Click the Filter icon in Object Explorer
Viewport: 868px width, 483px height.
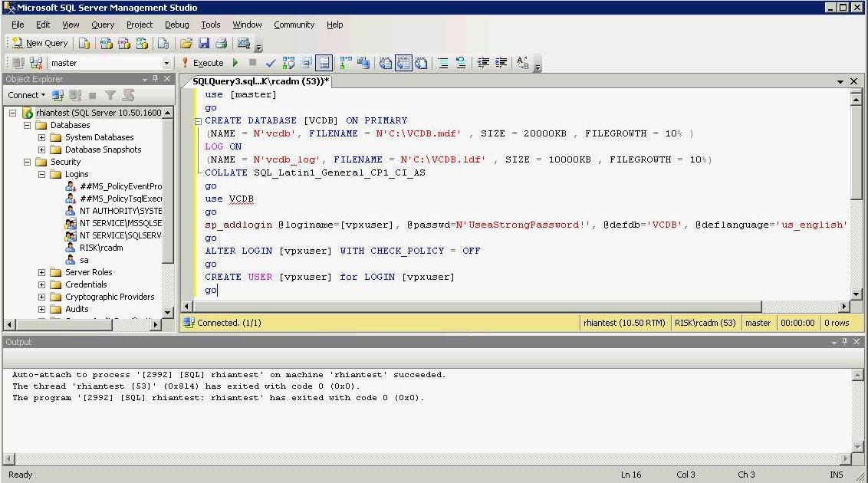pos(110,95)
